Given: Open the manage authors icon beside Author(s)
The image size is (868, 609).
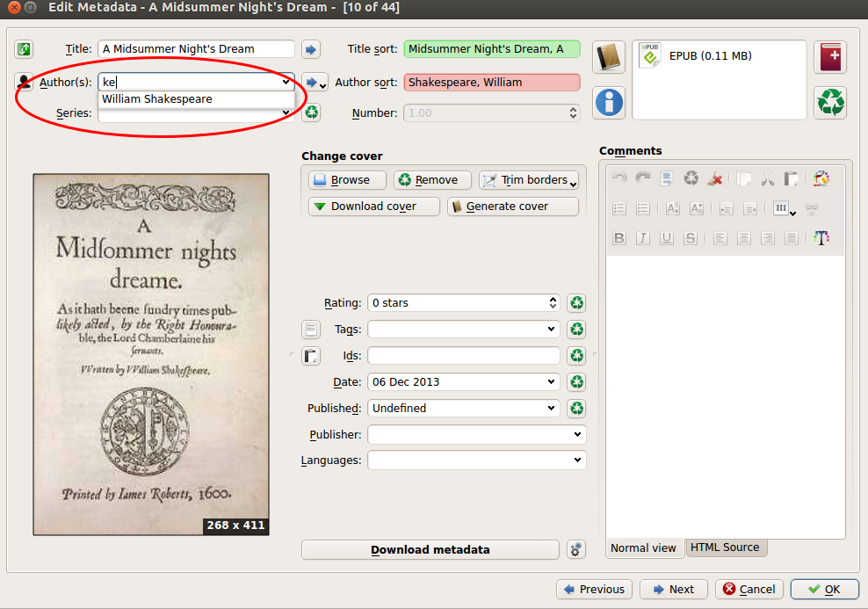Looking at the screenshot, I should (24, 82).
